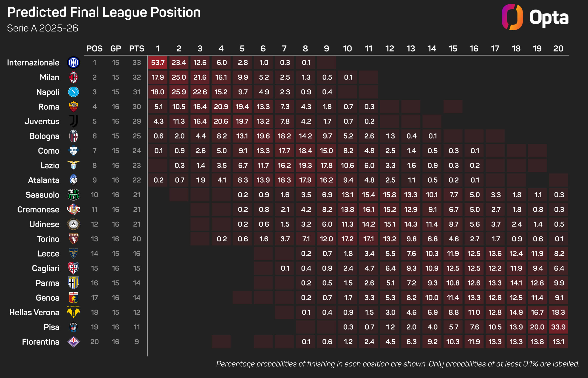Click Pisa's 33.9 twentieth-place cell
588x378 pixels.
(x=558, y=327)
